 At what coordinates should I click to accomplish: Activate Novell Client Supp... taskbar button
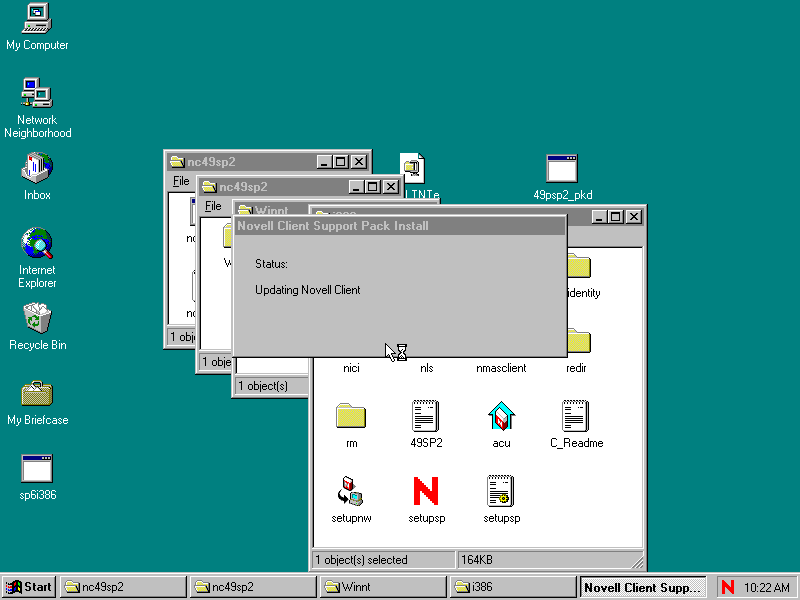[x=643, y=587]
